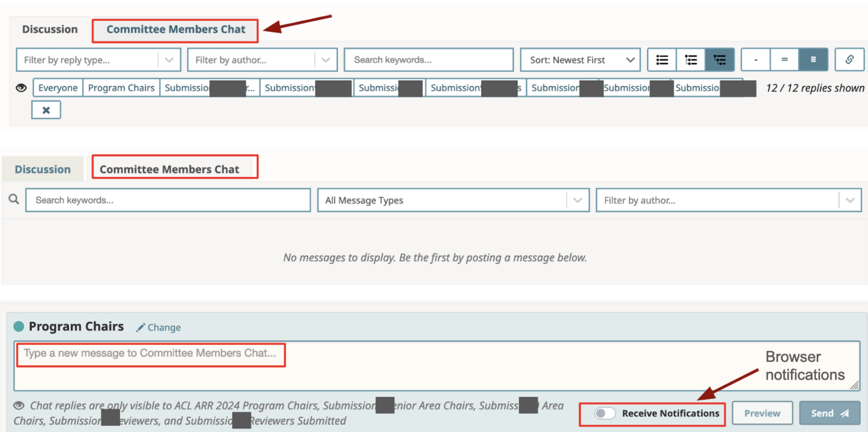Screen dimensions: 868x432
Task: Copy the forum link with chain icon
Action: [849, 60]
